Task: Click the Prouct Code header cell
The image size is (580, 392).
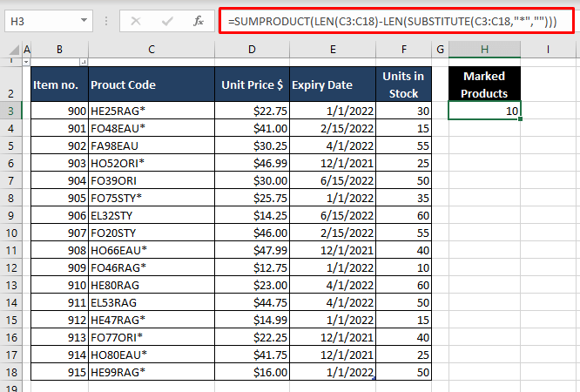Action: [x=152, y=84]
